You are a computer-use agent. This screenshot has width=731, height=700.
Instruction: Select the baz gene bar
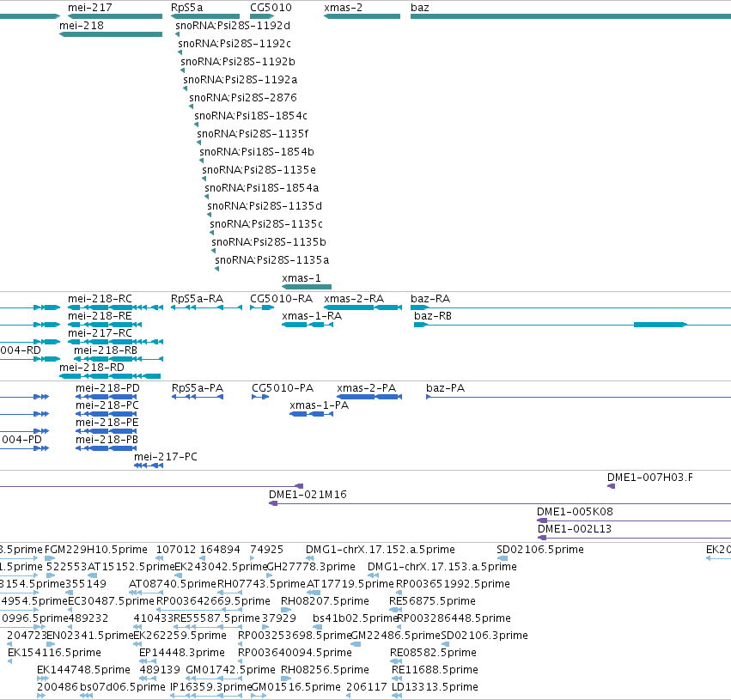[x=570, y=16]
